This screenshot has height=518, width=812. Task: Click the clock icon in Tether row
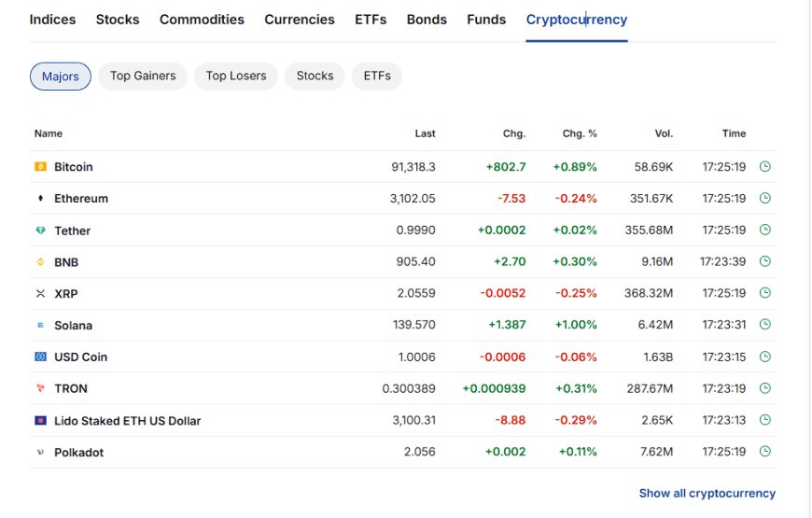765,230
